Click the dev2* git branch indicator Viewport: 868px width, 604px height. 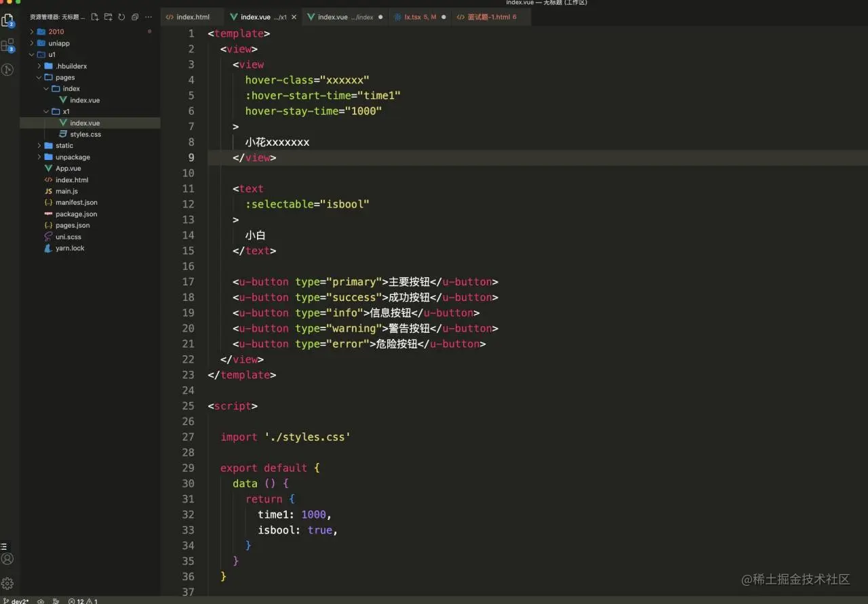[x=16, y=601]
